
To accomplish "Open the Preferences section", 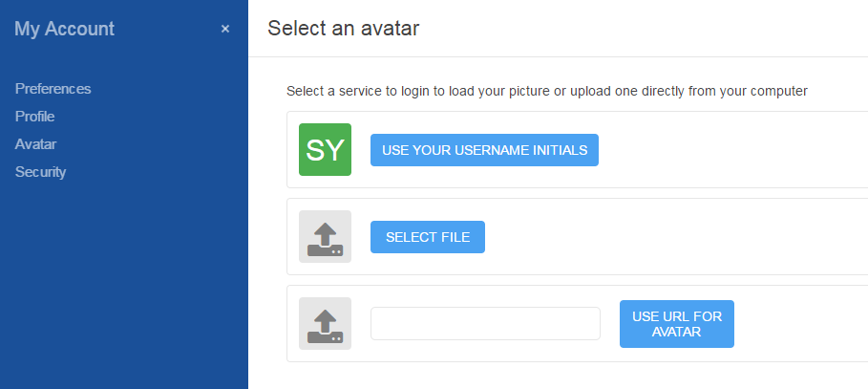I will pos(53,89).
